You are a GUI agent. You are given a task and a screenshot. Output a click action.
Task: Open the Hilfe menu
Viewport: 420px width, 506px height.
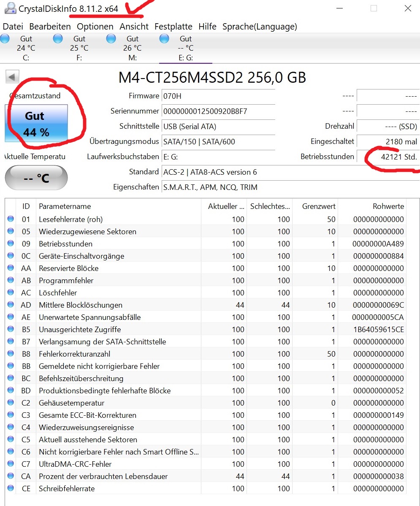(207, 27)
